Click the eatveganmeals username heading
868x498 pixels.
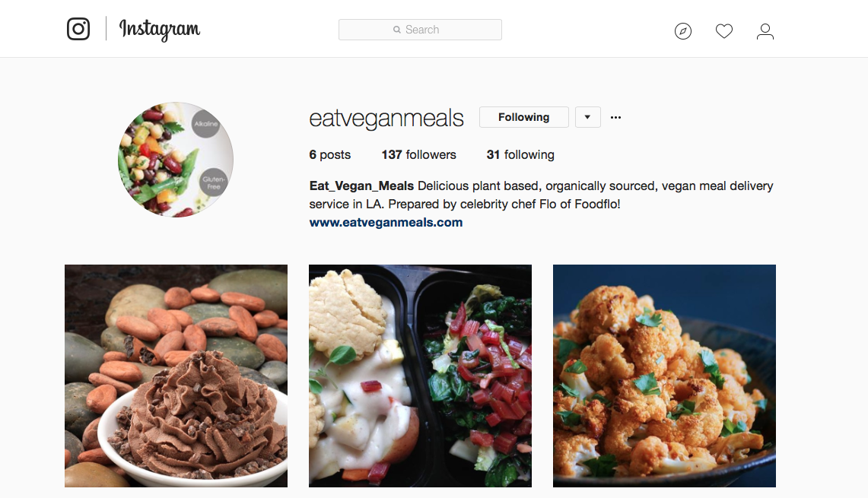386,119
